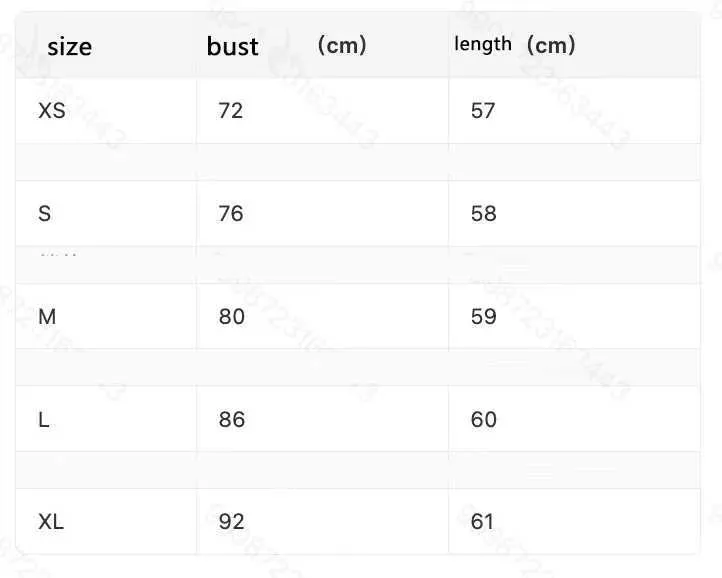722x578 pixels.
Task: Click length value 57
Action: point(483,111)
